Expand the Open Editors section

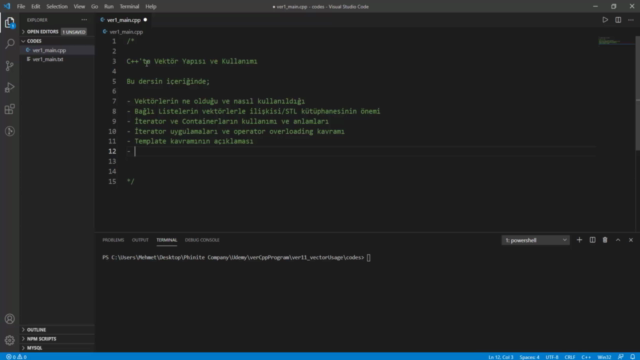[42, 31]
